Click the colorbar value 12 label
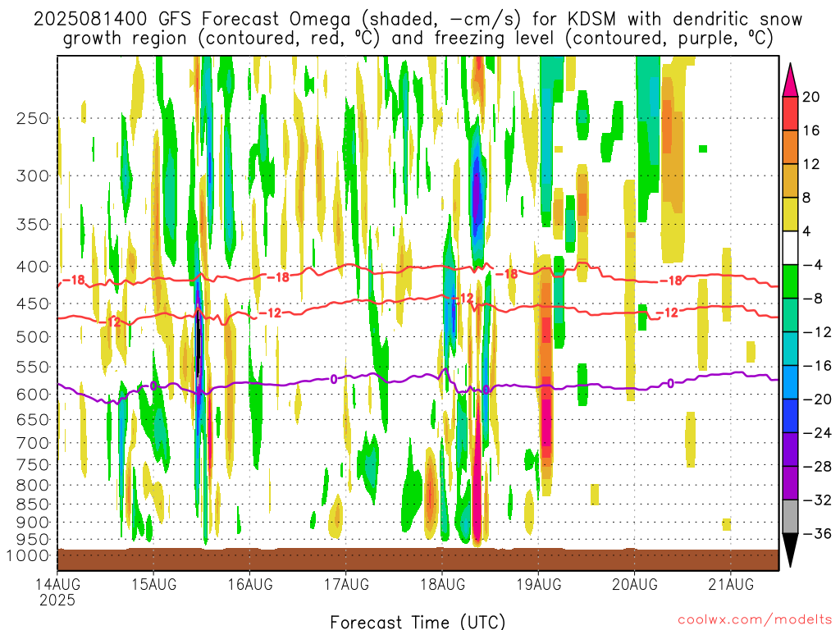This screenshot has height=630, width=840. 811,164
